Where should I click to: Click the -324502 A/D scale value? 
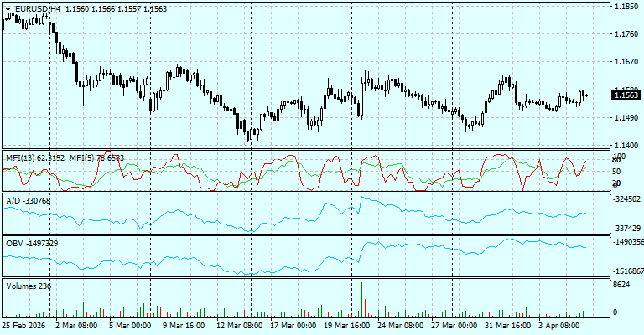coord(626,198)
